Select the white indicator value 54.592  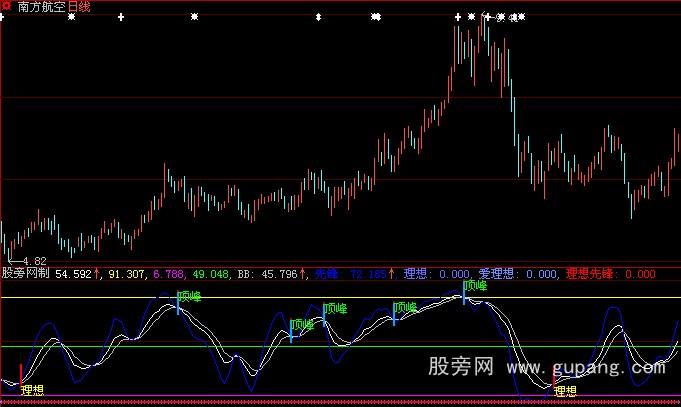(73, 274)
